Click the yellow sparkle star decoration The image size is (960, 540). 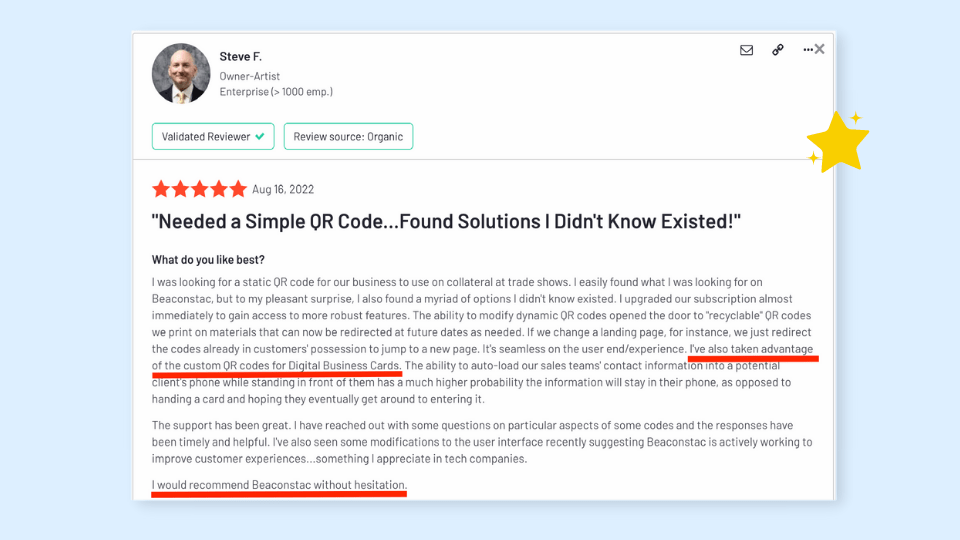pos(837,144)
